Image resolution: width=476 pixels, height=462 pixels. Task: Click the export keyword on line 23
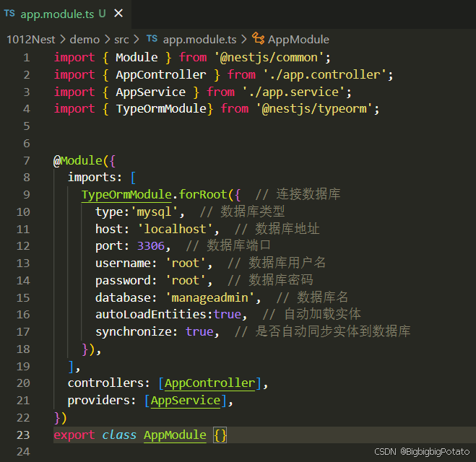point(74,435)
